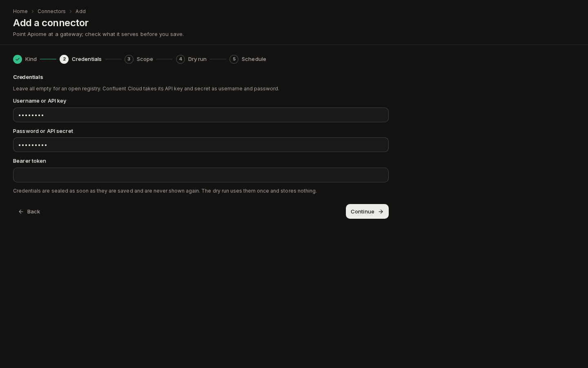Image resolution: width=588 pixels, height=368 pixels.
Task: Click breadcrumb chevron between Connectors and Add
Action: [x=71, y=11]
